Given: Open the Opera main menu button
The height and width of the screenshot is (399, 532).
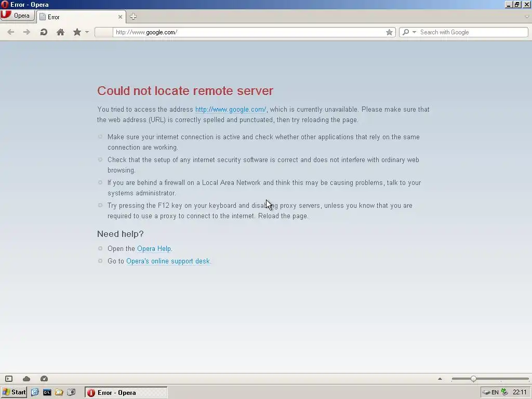Looking at the screenshot, I should pos(17,16).
